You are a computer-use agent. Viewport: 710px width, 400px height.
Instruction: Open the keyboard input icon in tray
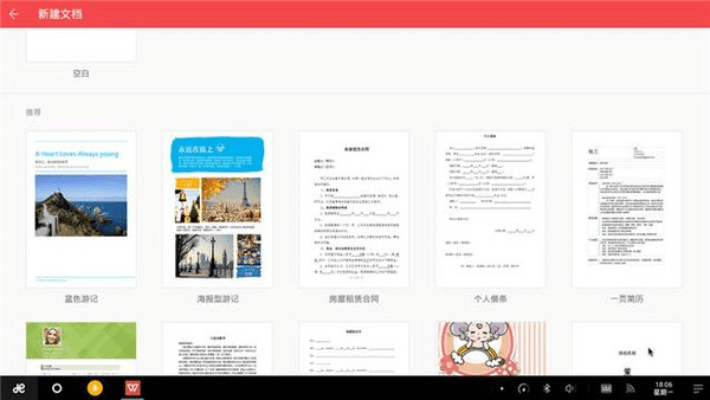(606, 387)
